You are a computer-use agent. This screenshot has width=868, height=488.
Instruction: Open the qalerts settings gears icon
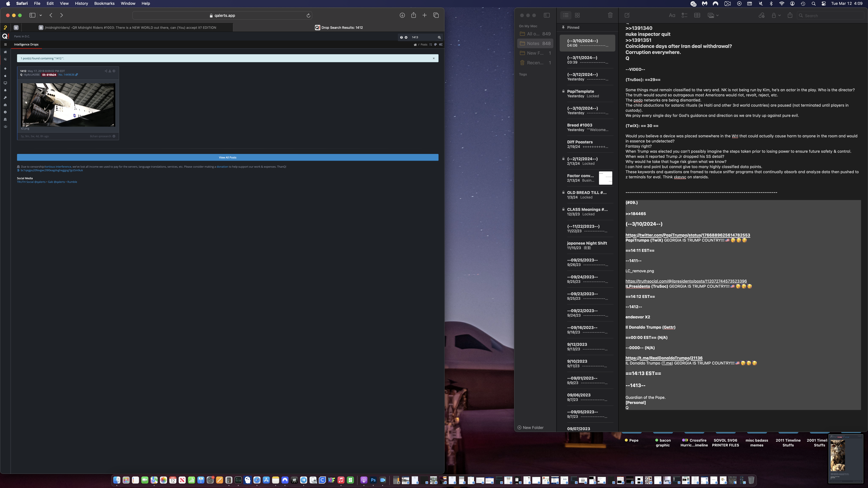click(441, 44)
